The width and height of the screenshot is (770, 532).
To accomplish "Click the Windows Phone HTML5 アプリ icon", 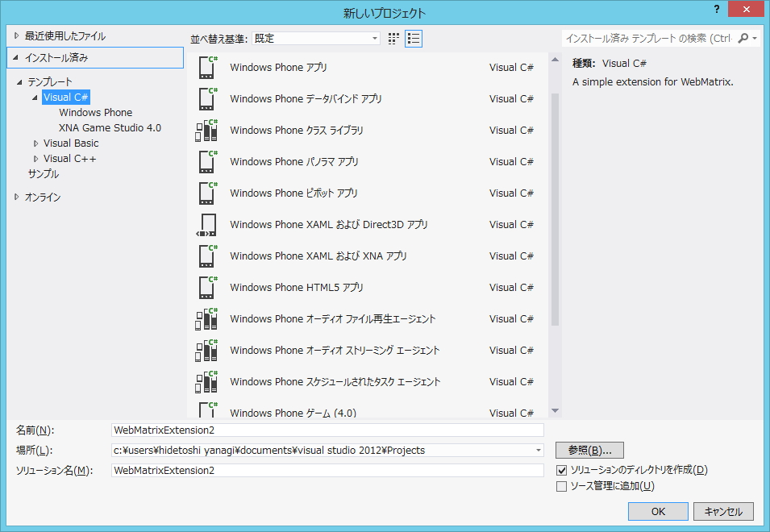I will click(208, 287).
